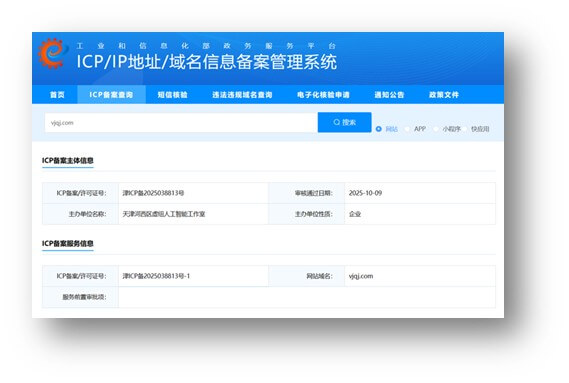Choose the 快应用 radio option
569x383 pixels.
[465, 129]
